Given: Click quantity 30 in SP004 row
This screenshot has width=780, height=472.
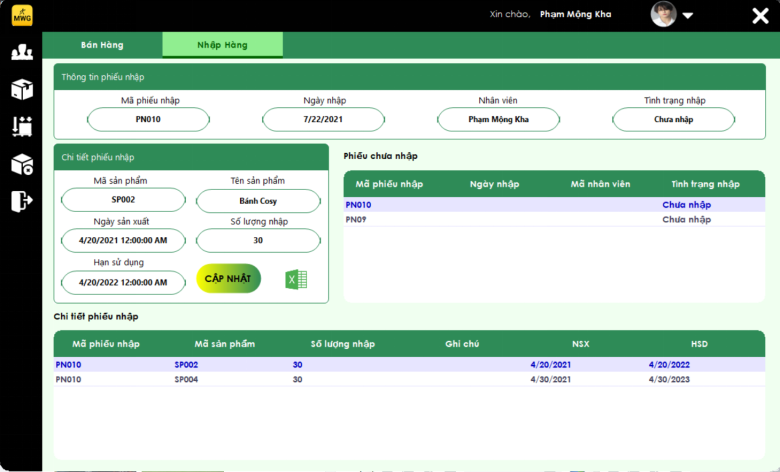Looking at the screenshot, I should (x=297, y=379).
